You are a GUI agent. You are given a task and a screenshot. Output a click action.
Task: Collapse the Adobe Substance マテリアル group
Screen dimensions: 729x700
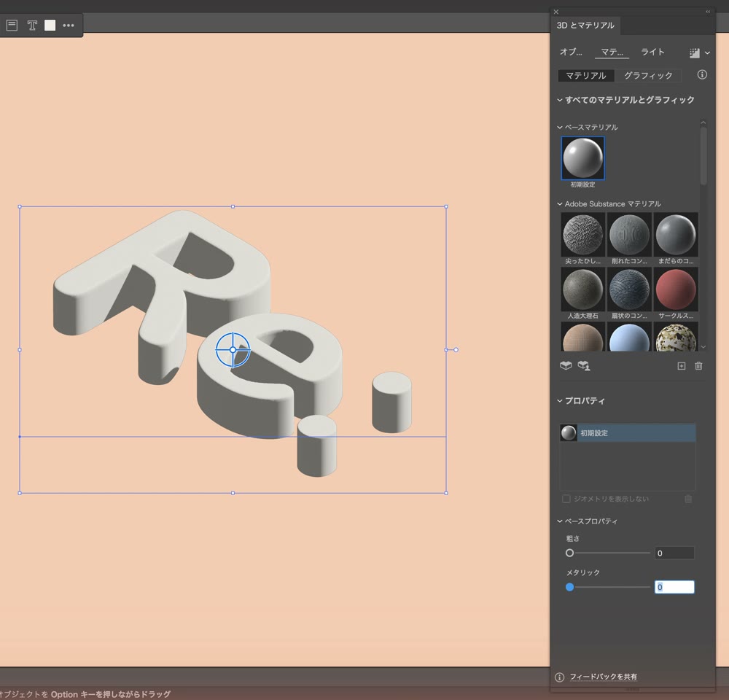tap(560, 203)
